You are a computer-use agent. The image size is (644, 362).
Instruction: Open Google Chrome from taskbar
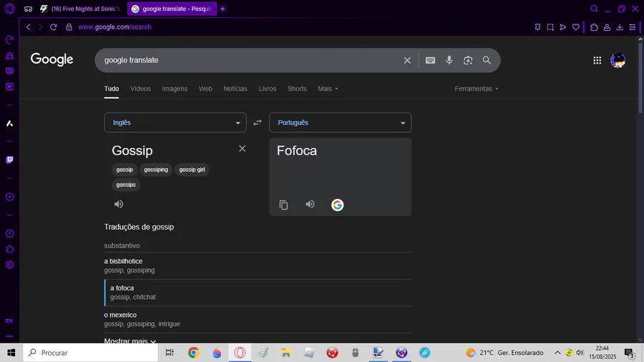point(193,353)
